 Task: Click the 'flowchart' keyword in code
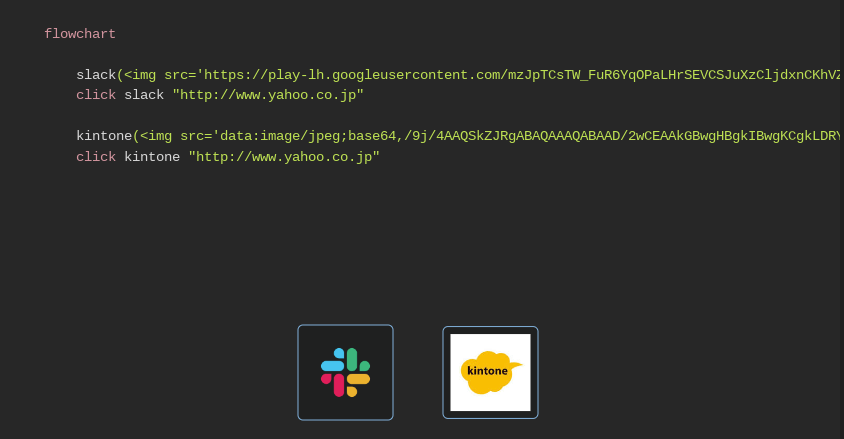[80, 34]
